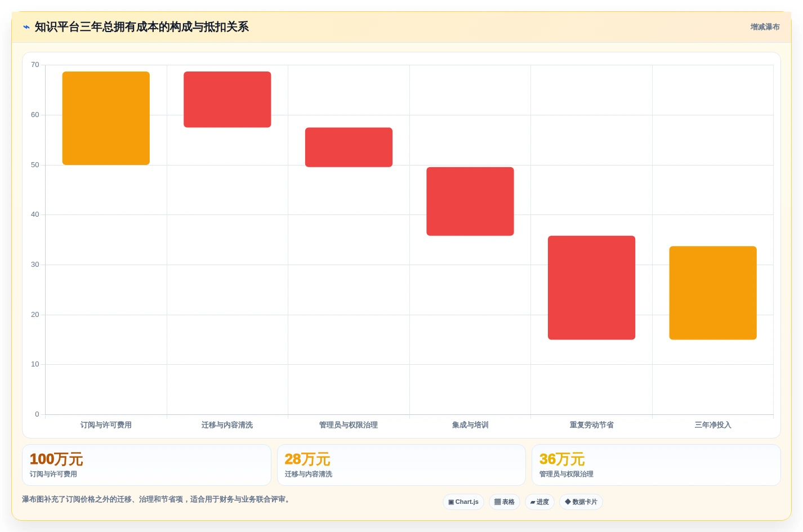Click x-axis label 集成与培训
Image resolution: width=803 pixels, height=532 pixels.
pos(470,425)
